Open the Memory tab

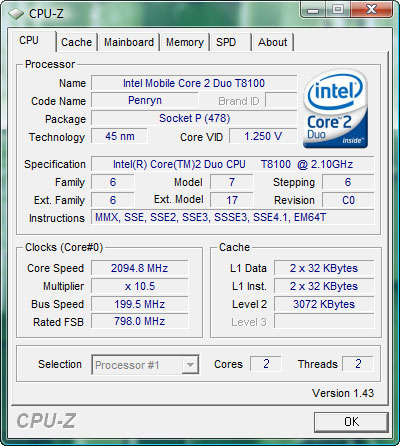(185, 42)
